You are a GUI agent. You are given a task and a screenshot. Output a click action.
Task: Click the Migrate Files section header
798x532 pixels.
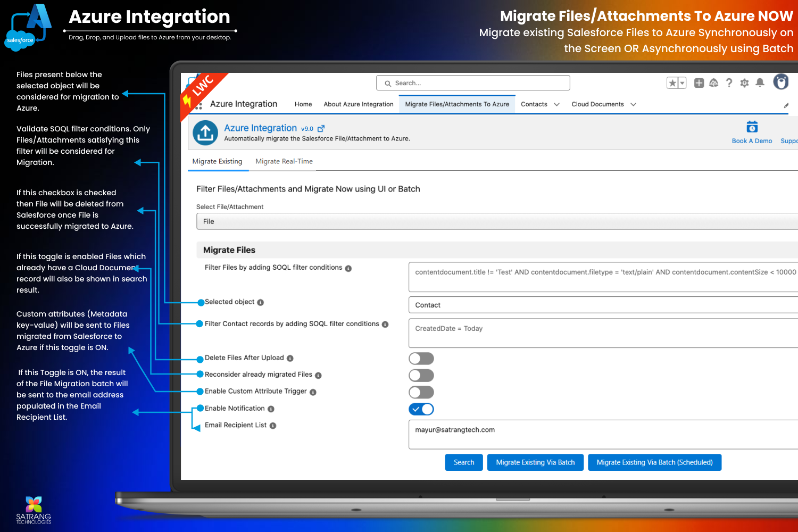[497, 250]
